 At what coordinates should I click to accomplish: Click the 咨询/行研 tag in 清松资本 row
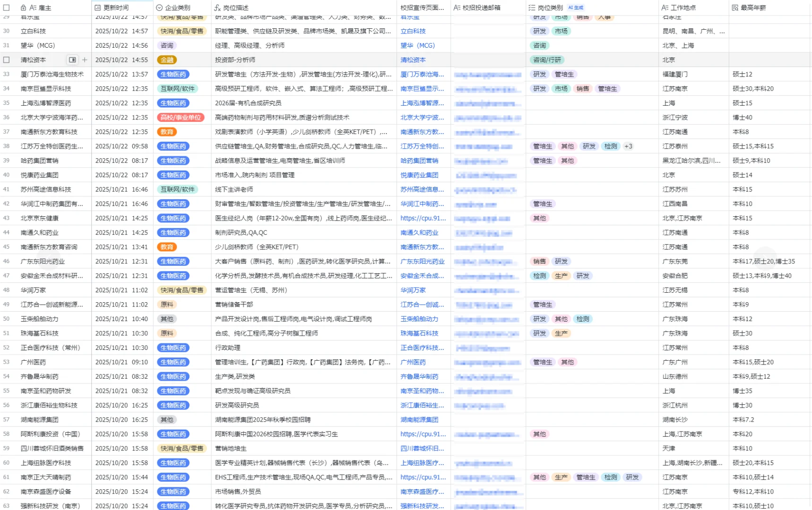point(547,60)
